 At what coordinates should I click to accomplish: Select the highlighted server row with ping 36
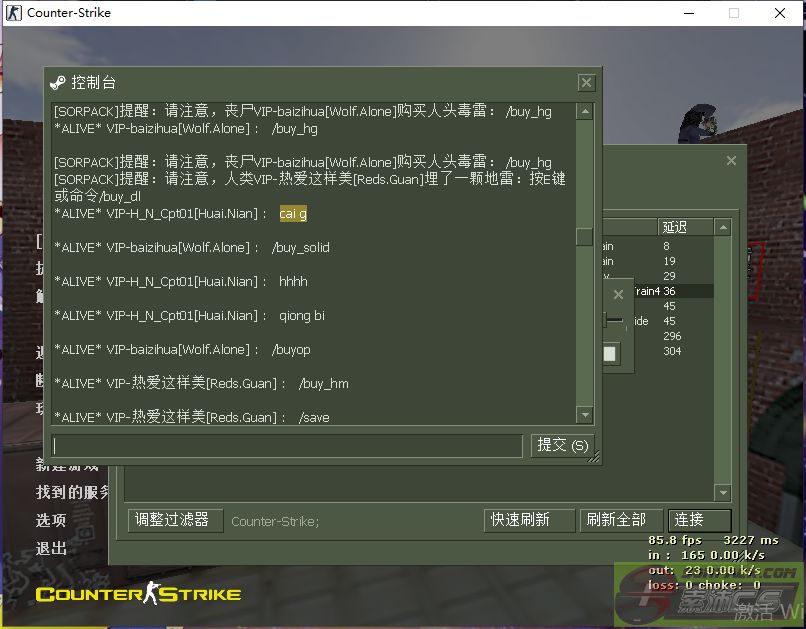673,291
